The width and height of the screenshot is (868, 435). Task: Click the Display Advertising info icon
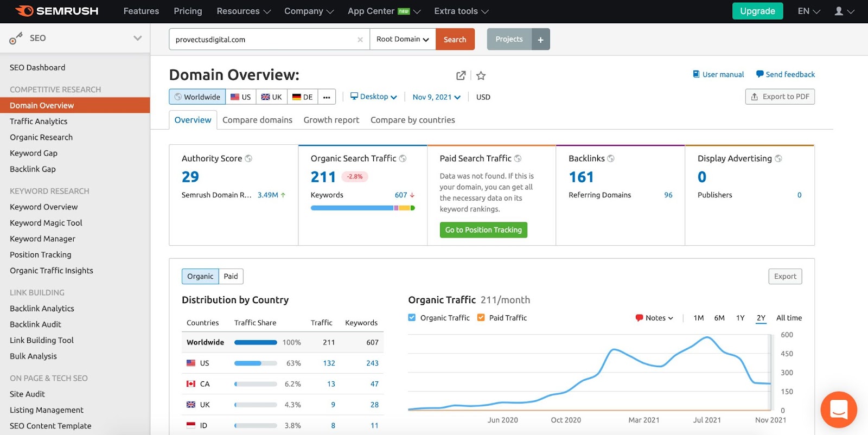point(778,158)
